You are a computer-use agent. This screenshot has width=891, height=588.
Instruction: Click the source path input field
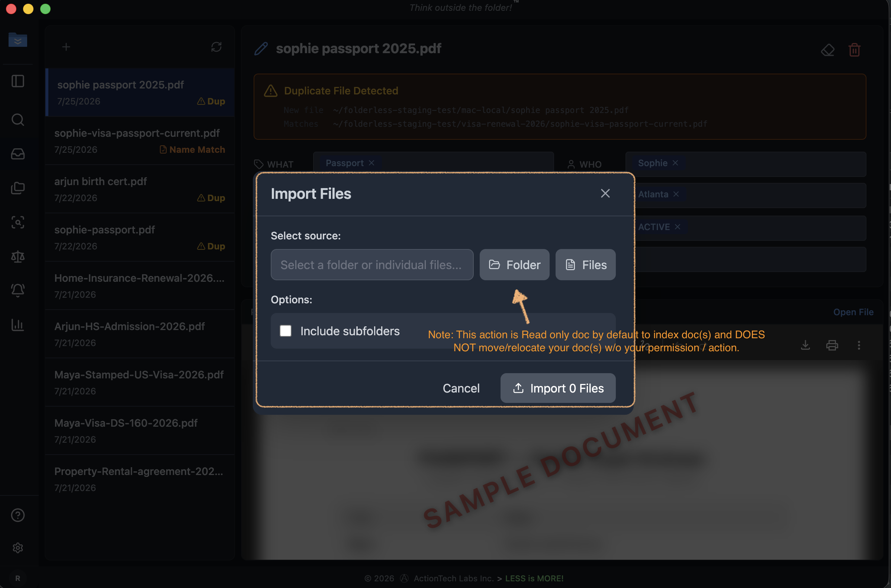(372, 265)
